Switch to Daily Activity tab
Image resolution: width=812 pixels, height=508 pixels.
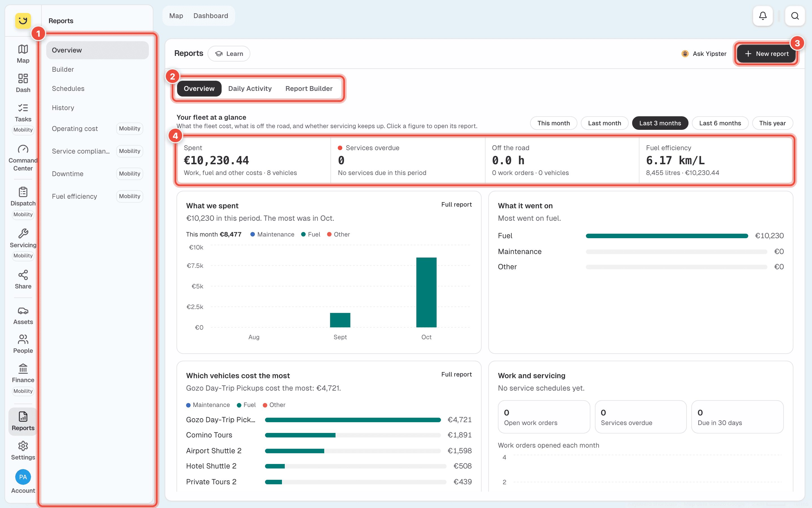tap(250, 88)
